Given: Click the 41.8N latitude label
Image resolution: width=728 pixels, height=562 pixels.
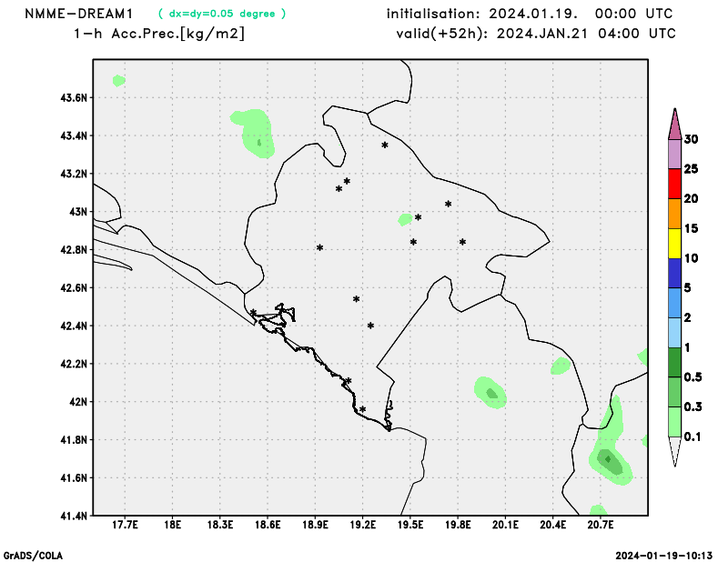Looking at the screenshot, I should point(74,440).
